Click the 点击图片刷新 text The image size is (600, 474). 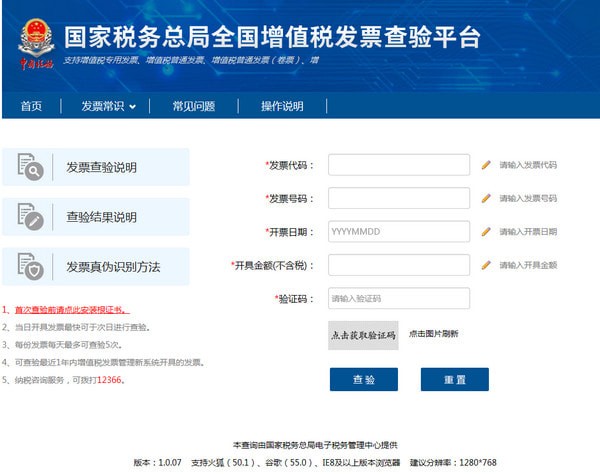point(434,334)
